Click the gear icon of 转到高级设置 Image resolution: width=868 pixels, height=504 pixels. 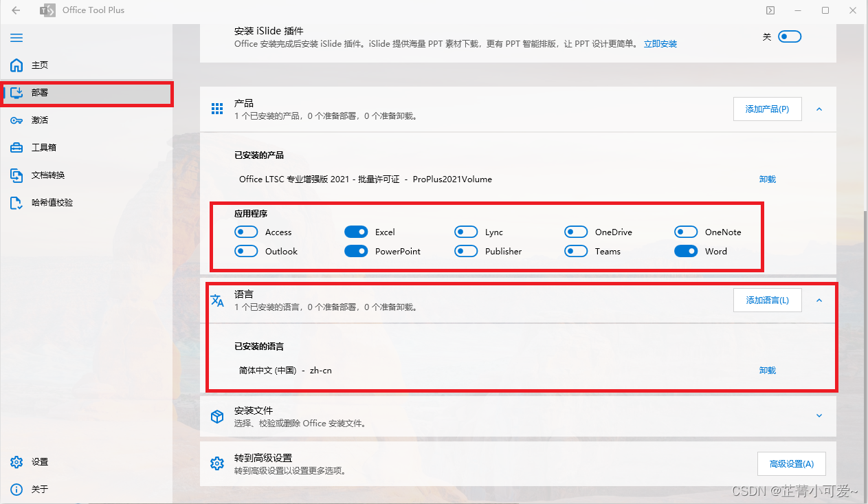tap(217, 463)
